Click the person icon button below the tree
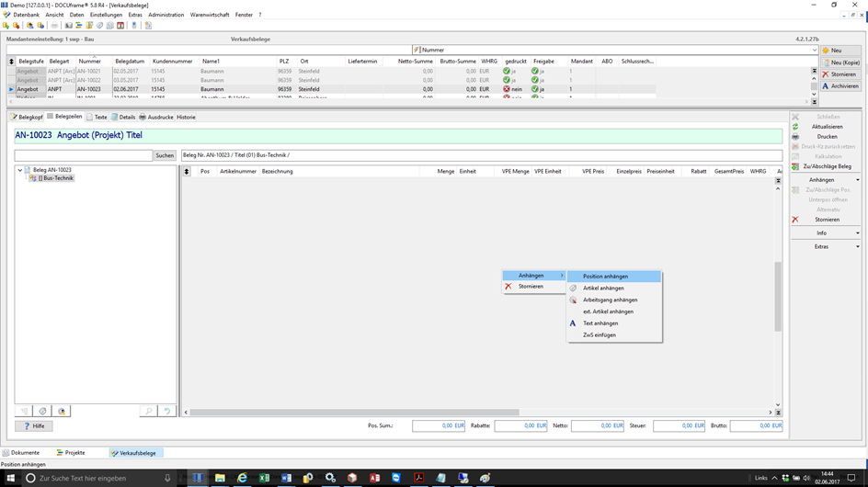The height and width of the screenshot is (487, 868). (x=62, y=411)
